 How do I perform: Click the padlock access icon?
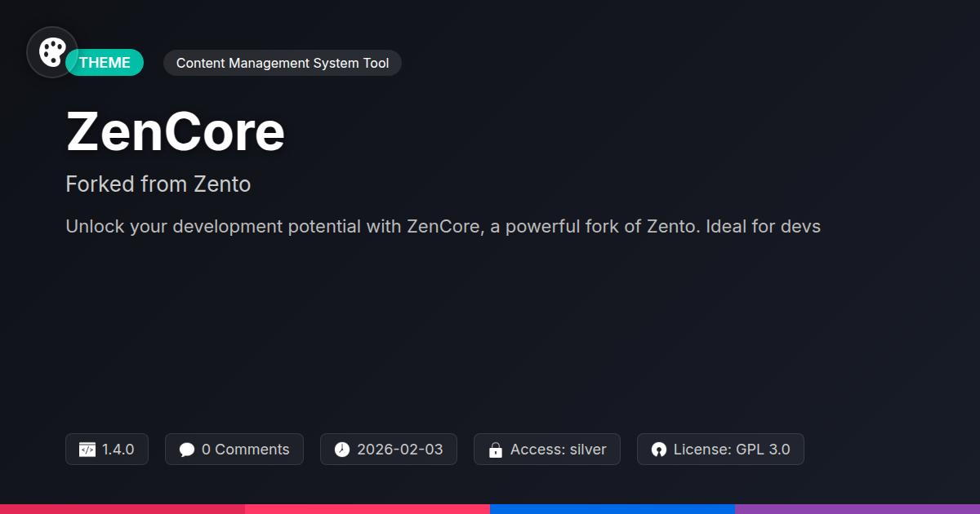pos(495,450)
